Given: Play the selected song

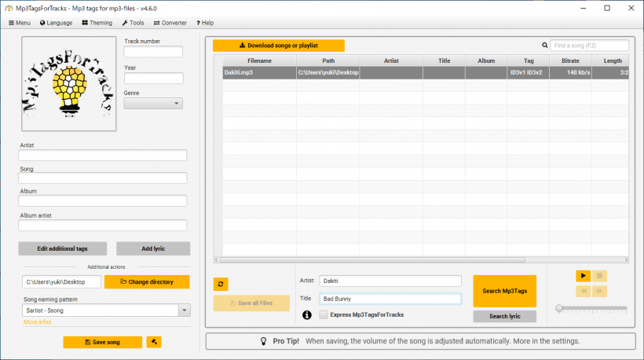Looking at the screenshot, I should 583,276.
